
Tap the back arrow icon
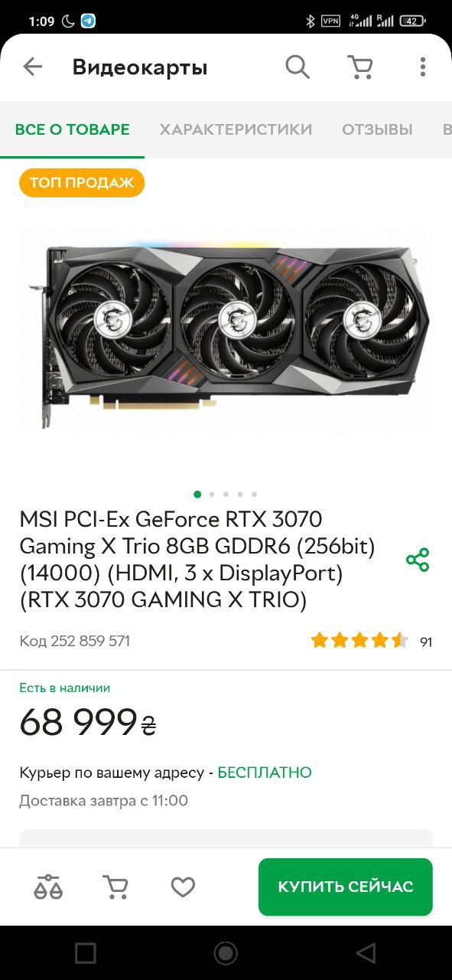point(33,67)
